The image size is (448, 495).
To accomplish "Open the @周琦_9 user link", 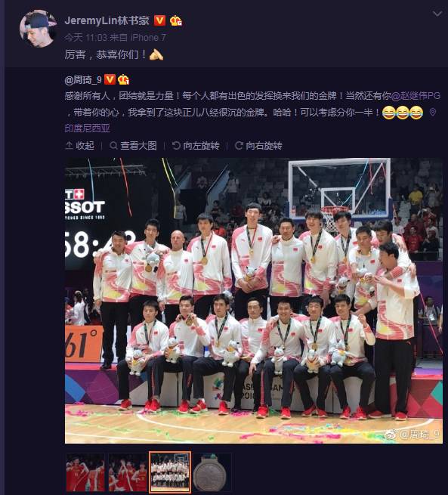I will (x=83, y=79).
